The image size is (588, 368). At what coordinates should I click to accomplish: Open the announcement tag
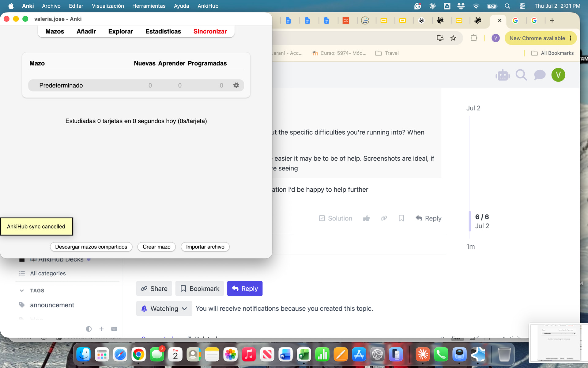(52, 305)
